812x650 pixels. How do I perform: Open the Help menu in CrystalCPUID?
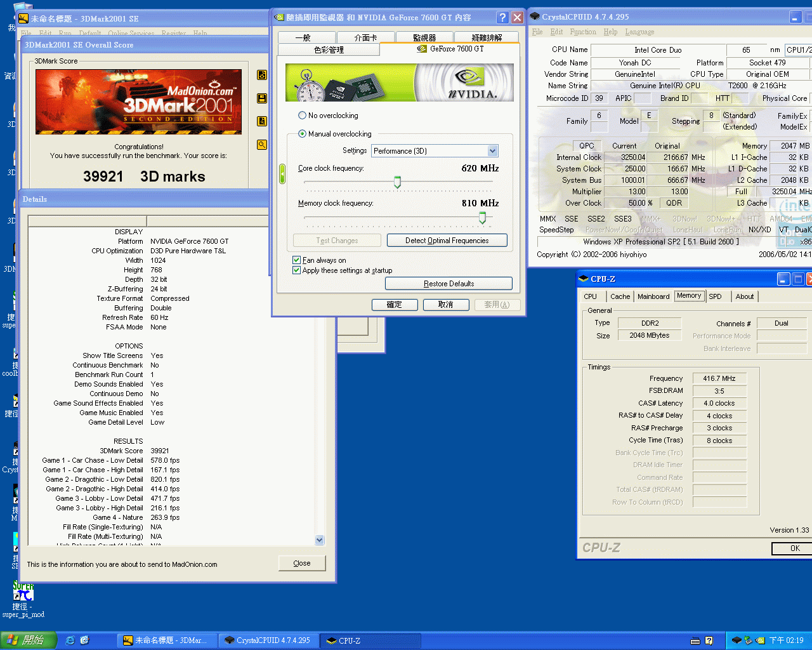pyautogui.click(x=610, y=32)
